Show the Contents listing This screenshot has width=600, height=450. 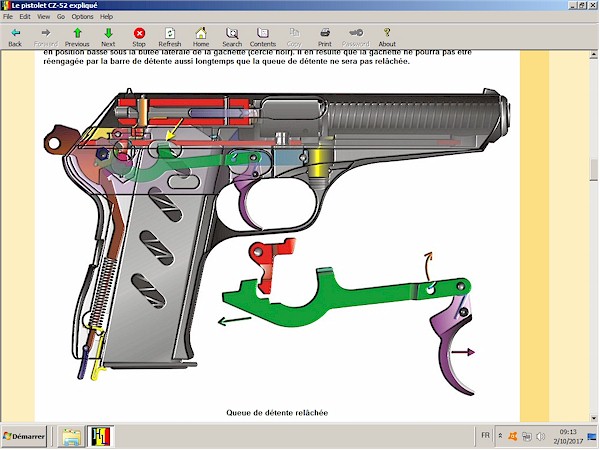click(x=263, y=37)
